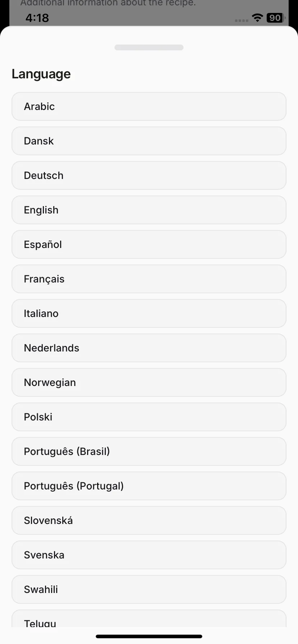Tap the Wi-Fi icon in status bar

click(257, 18)
